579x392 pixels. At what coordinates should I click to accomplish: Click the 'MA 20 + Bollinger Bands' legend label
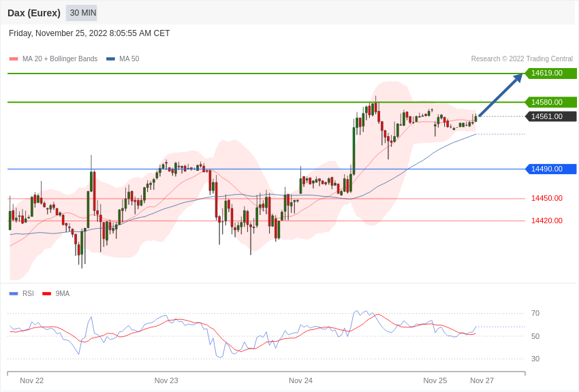click(x=60, y=59)
